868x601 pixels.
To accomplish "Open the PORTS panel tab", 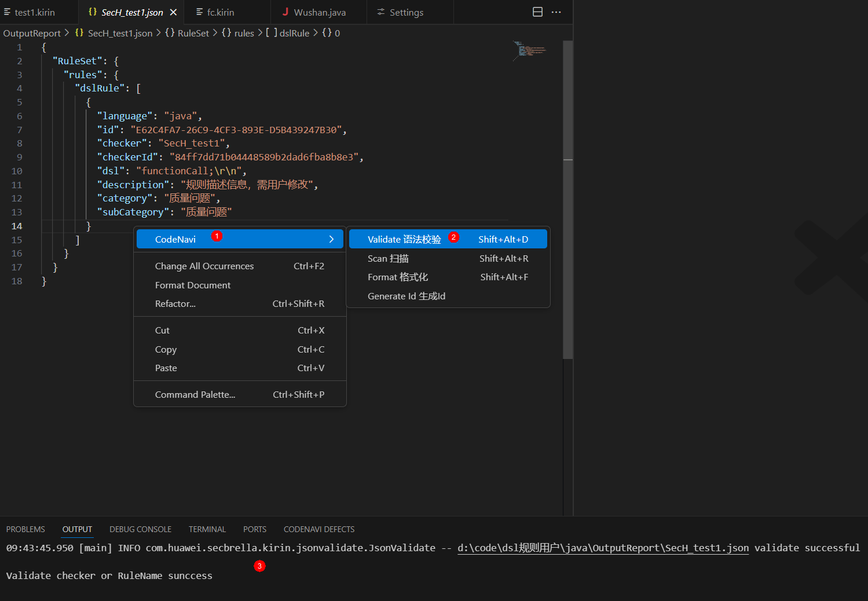I will click(255, 529).
